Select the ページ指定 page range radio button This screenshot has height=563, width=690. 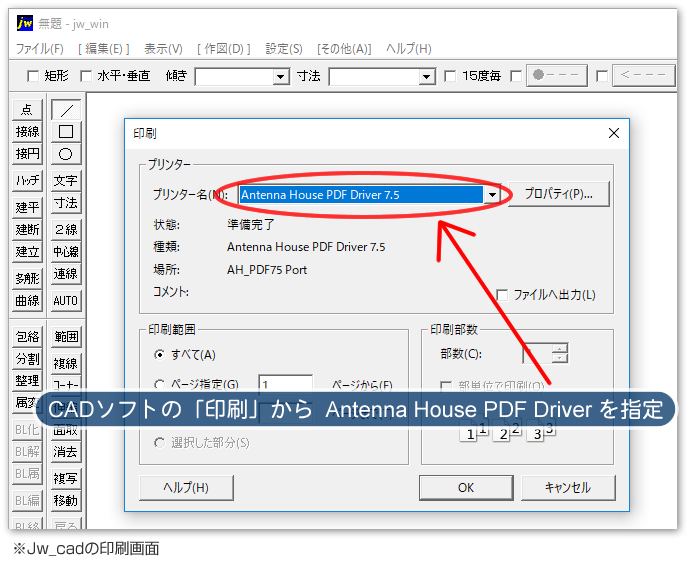click(160, 385)
